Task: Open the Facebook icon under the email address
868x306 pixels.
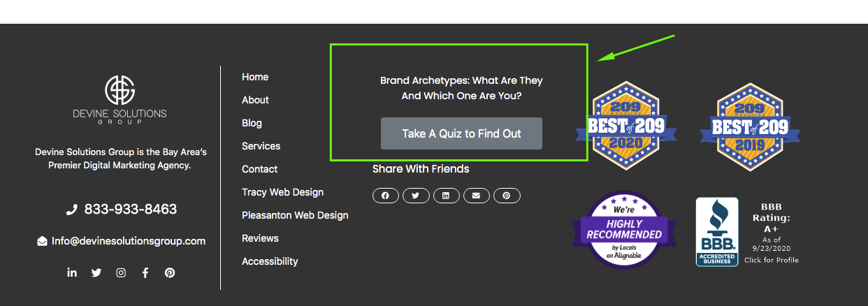Action: 145,272
